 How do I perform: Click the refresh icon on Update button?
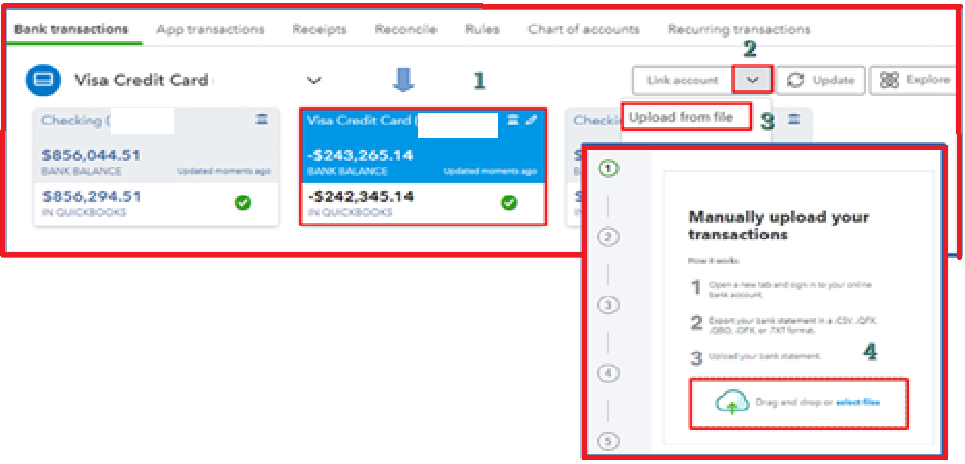797,81
